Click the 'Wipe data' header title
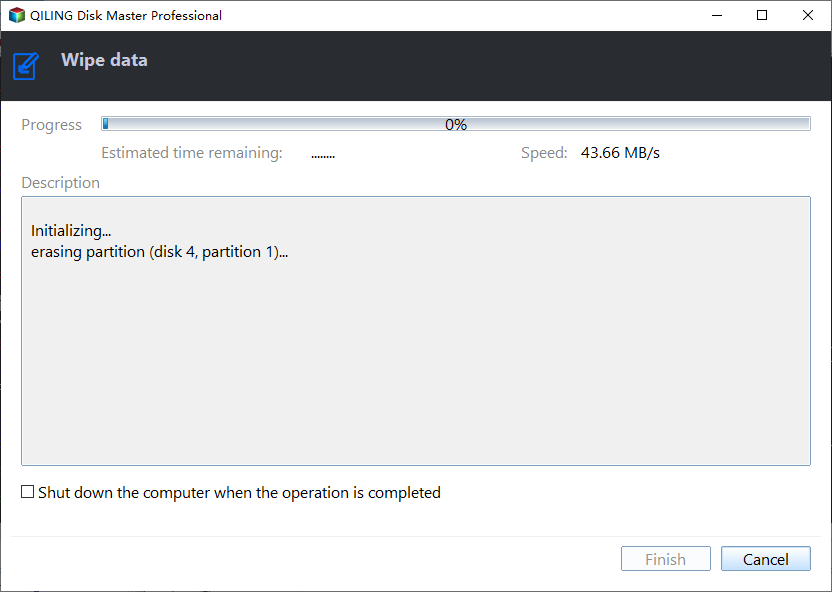The image size is (832, 592). 104,60
